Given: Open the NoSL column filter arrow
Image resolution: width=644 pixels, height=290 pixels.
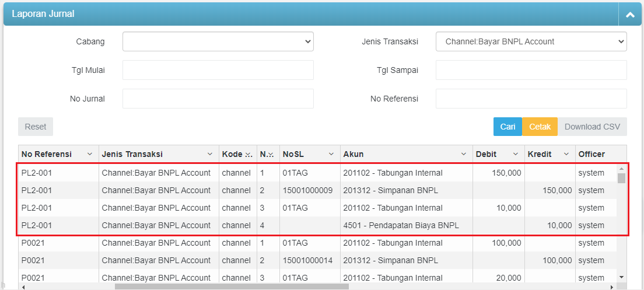Looking at the screenshot, I should coord(331,155).
